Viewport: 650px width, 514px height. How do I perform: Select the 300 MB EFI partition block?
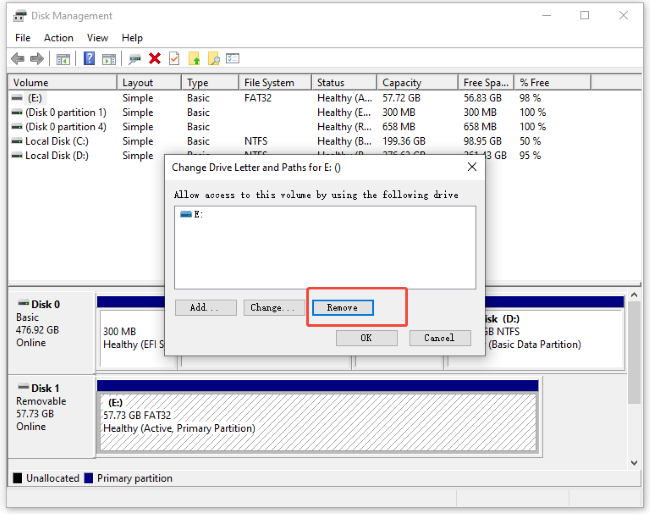133,338
